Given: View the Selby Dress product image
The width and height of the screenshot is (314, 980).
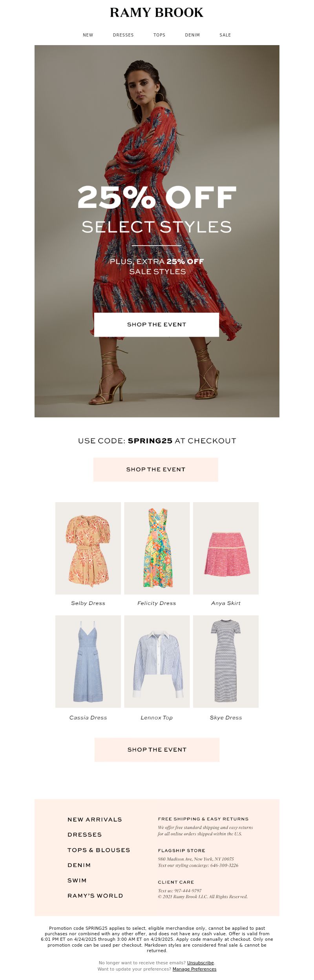Looking at the screenshot, I should [x=88, y=548].
